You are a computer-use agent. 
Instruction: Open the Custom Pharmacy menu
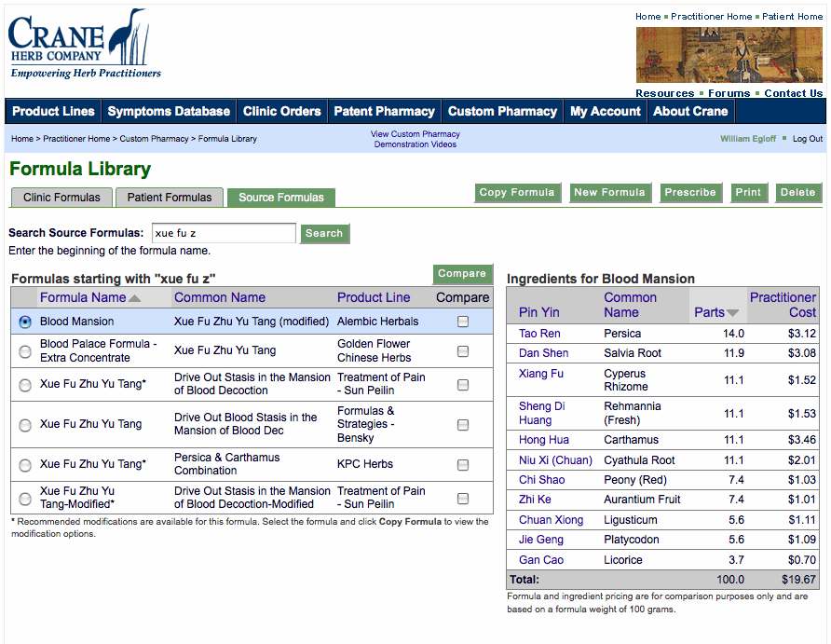[502, 111]
